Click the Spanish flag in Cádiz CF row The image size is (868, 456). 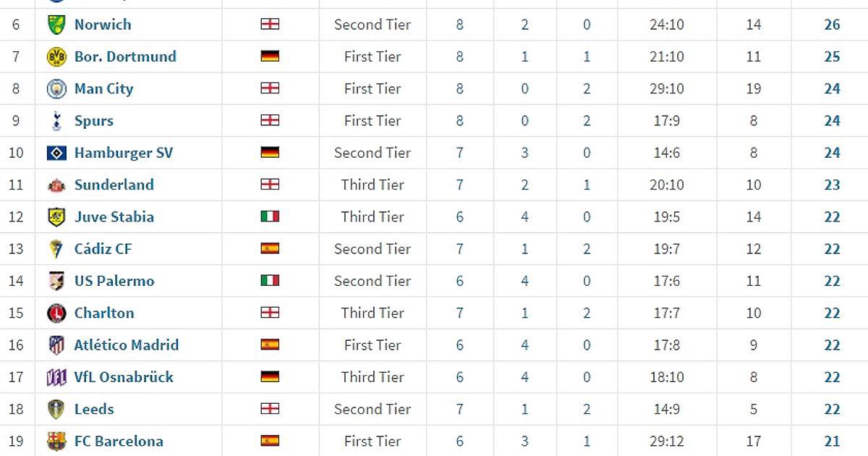pyautogui.click(x=270, y=248)
